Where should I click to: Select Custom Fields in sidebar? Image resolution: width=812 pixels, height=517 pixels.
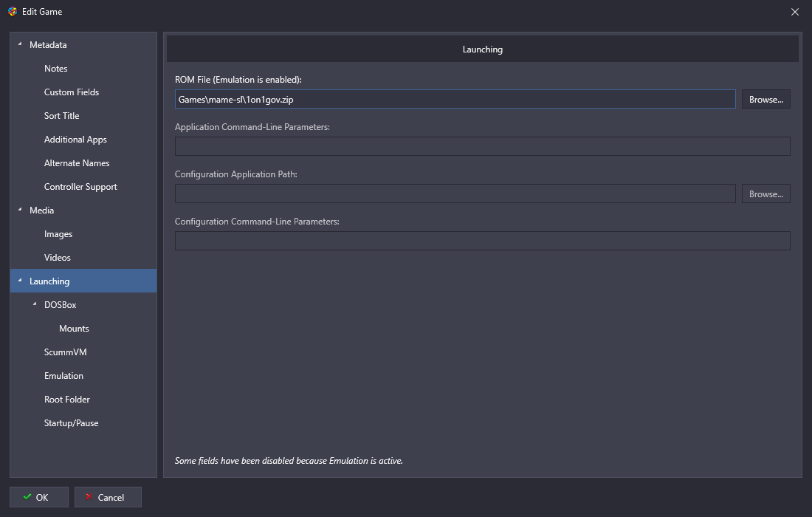72,92
